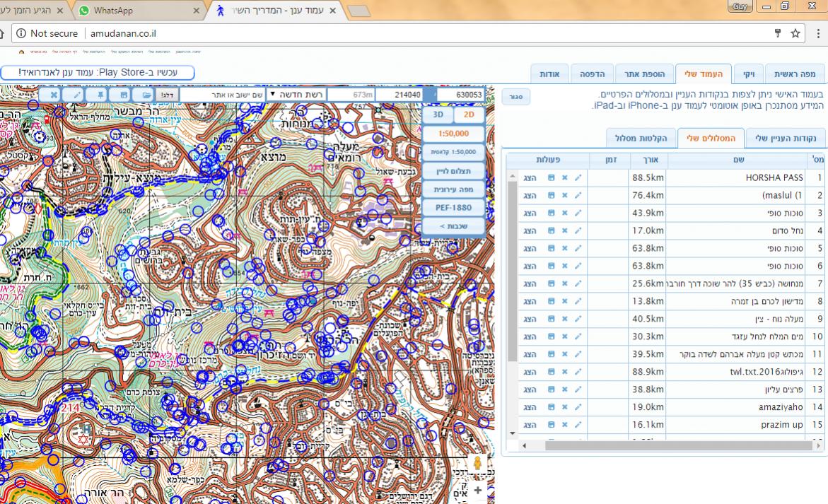The image size is (828, 504).
Task: Click the pin marker tool in map toolbar
Action: click(100, 95)
